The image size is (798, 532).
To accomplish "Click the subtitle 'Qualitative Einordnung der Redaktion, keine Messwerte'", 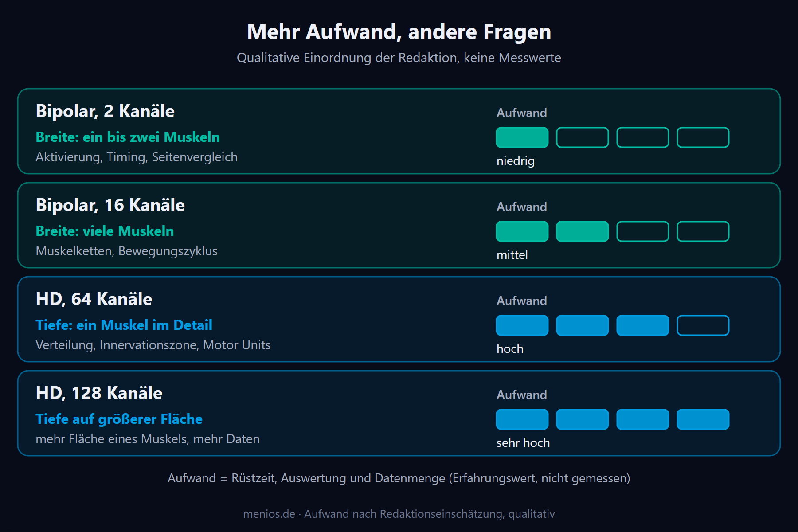I will [399, 58].
